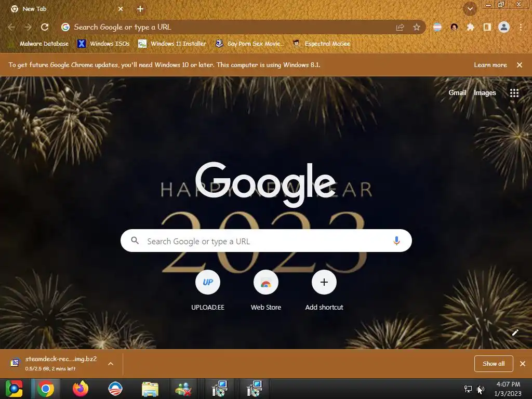
Task: Open the first installer icon on taskbar
Action: tap(220, 389)
